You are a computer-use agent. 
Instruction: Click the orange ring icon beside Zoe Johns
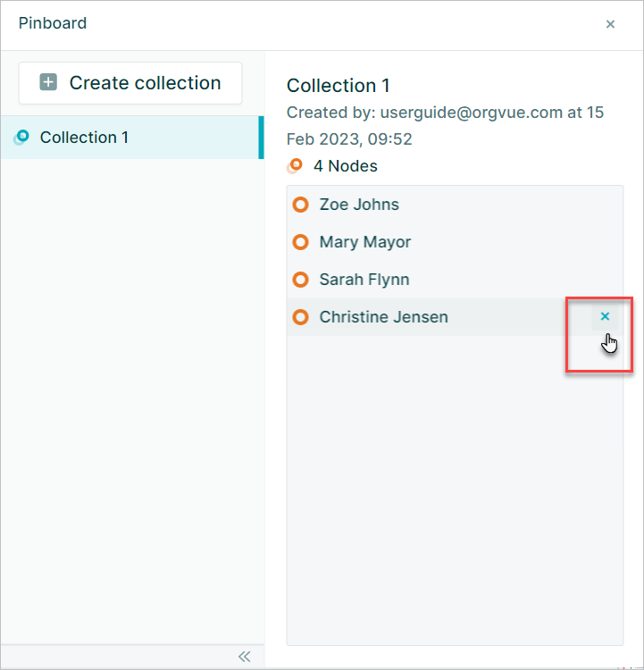[x=300, y=205]
